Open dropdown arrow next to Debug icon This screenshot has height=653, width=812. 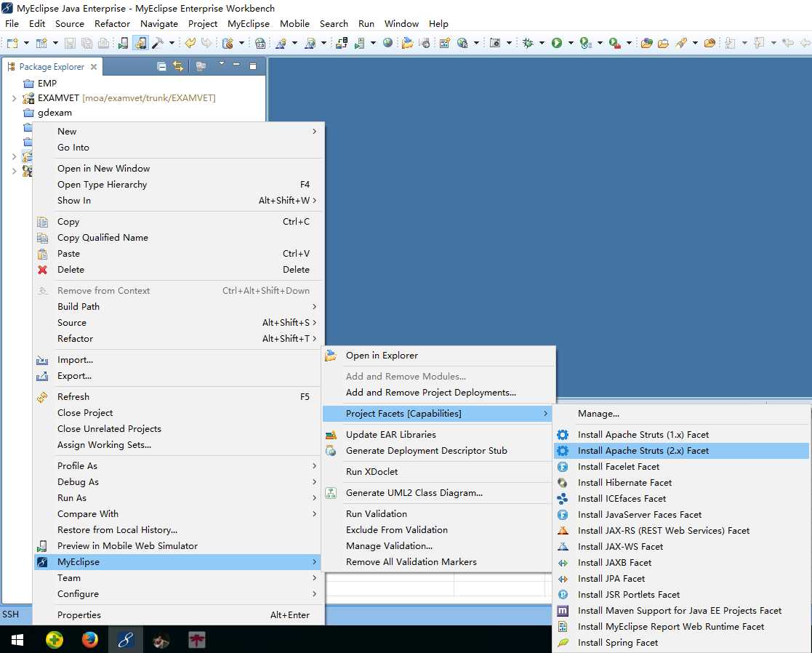pyautogui.click(x=542, y=43)
